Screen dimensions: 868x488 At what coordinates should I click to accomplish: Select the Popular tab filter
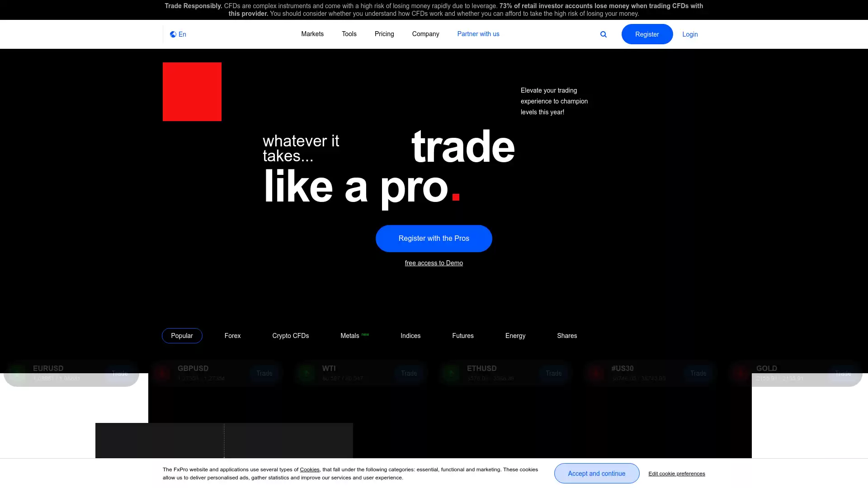click(182, 335)
